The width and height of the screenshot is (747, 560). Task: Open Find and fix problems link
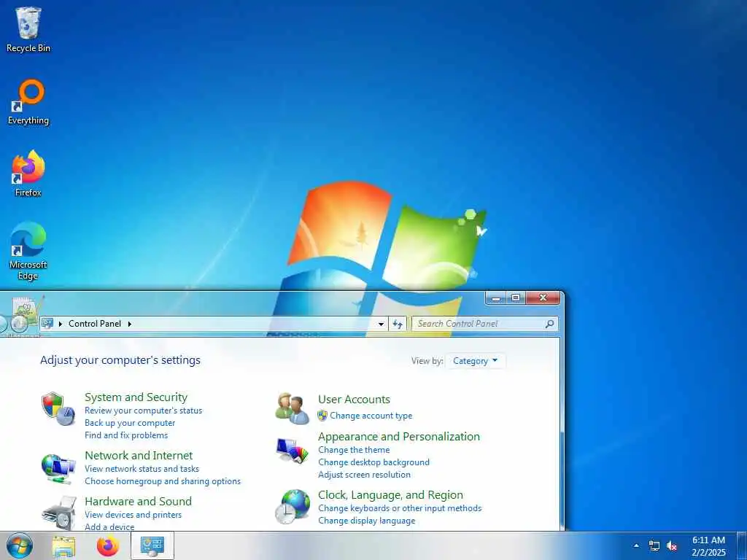pyautogui.click(x=125, y=435)
